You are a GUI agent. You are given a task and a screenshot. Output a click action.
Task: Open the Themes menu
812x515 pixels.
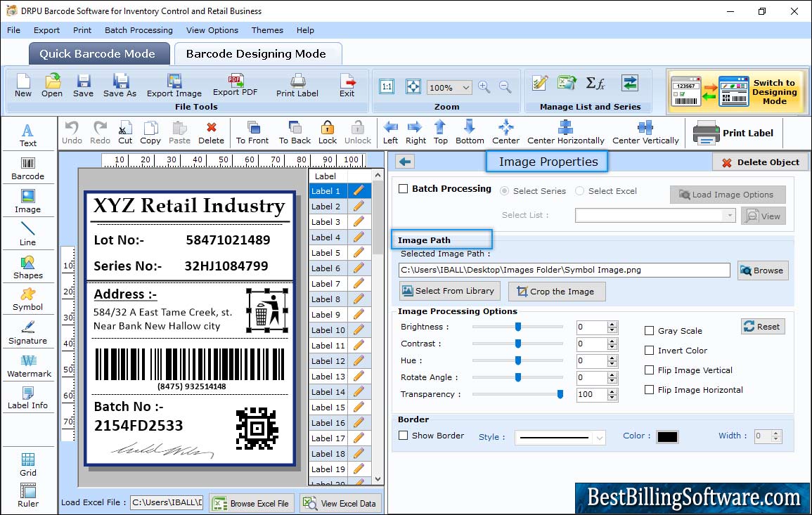267,30
